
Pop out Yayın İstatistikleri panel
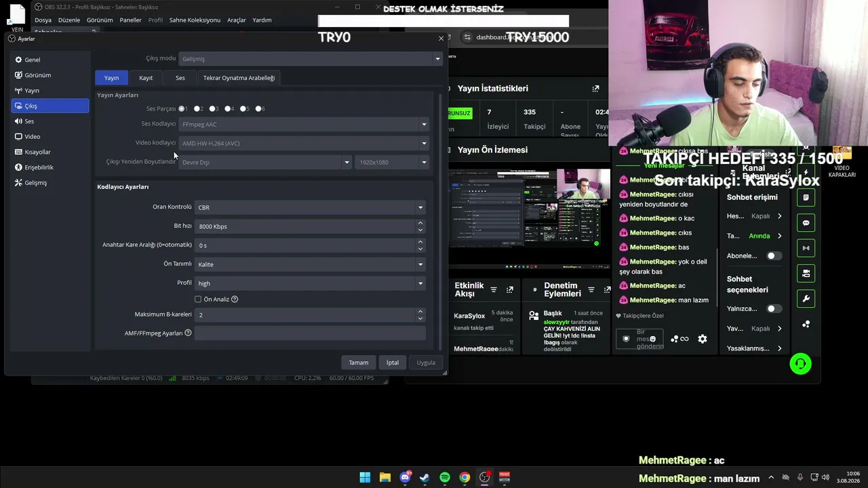coord(595,88)
